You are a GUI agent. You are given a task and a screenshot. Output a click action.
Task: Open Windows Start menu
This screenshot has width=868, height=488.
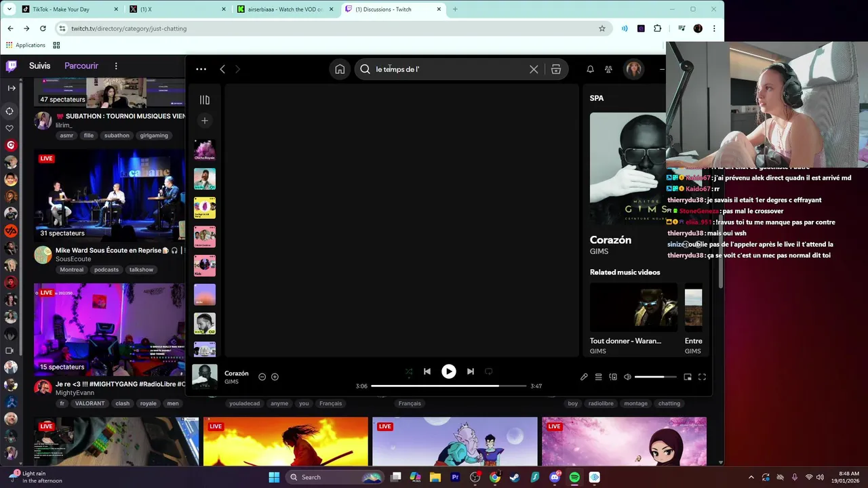pos(274,477)
